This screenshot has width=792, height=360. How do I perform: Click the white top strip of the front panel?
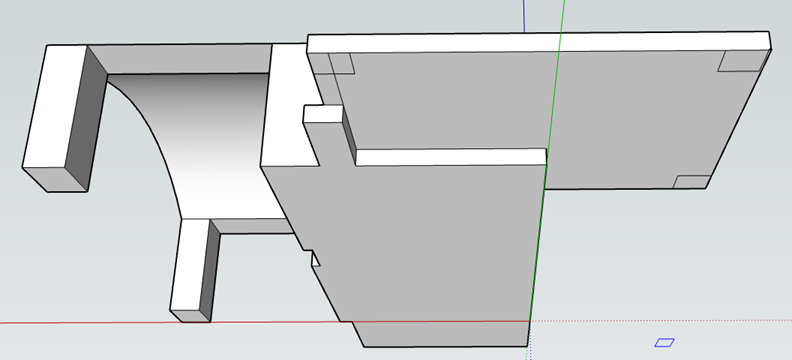coord(451,157)
